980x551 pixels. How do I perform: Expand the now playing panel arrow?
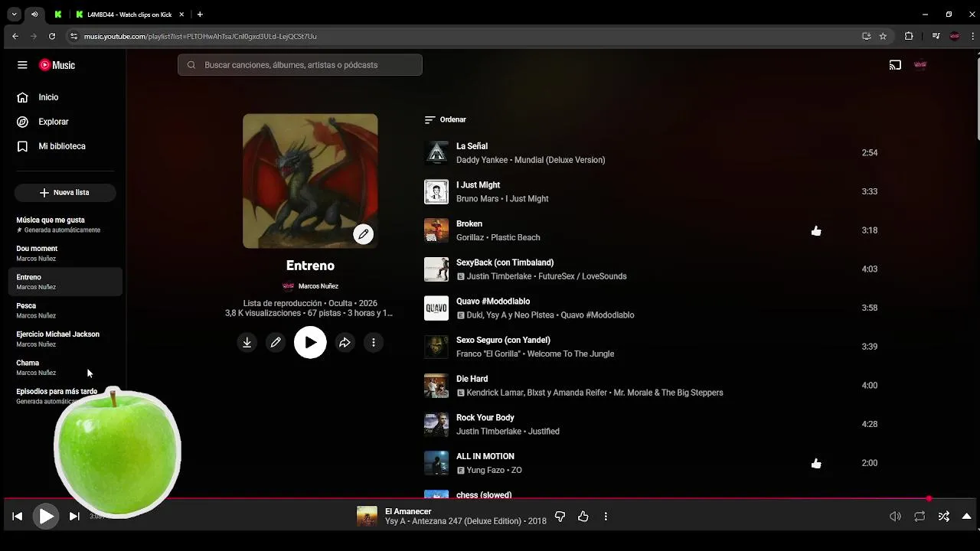966,517
